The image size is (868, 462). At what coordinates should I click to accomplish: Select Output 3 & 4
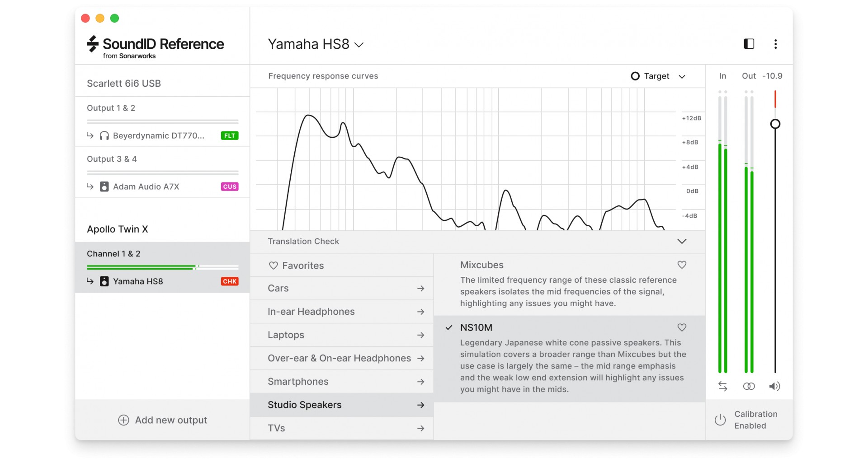click(112, 159)
